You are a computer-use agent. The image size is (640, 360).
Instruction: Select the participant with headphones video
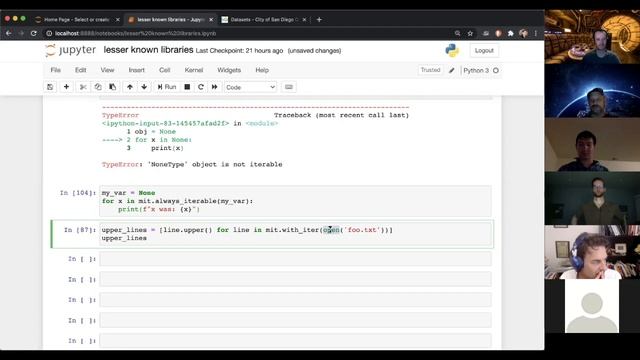[592, 252]
